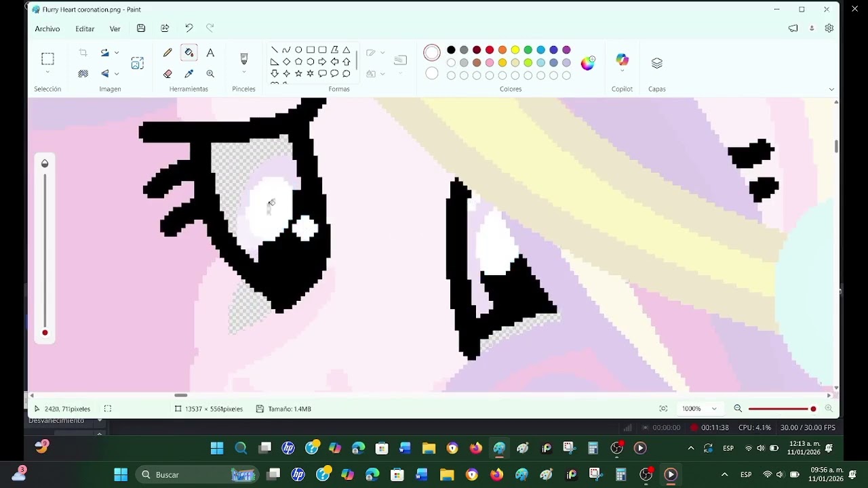This screenshot has width=868, height=488.
Task: Expand the Selección dropdown arrow
Action: point(47,72)
